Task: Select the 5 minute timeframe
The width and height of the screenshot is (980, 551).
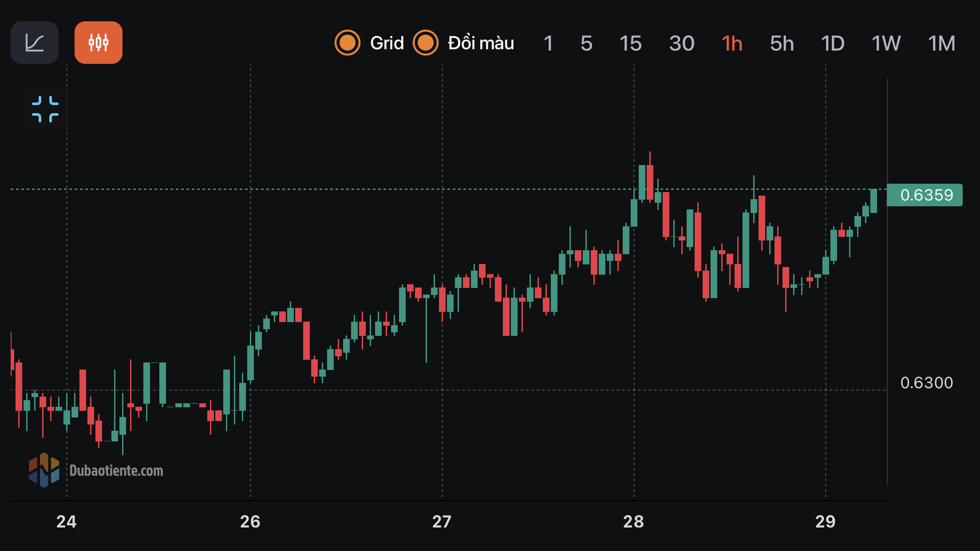Action: (x=586, y=43)
